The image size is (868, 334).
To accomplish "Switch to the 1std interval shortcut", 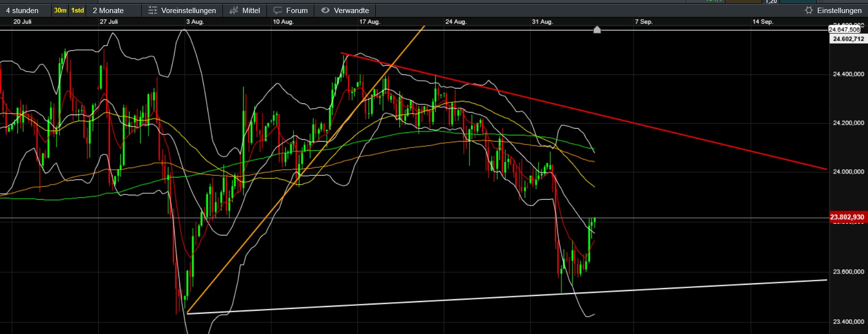I will pyautogui.click(x=77, y=10).
